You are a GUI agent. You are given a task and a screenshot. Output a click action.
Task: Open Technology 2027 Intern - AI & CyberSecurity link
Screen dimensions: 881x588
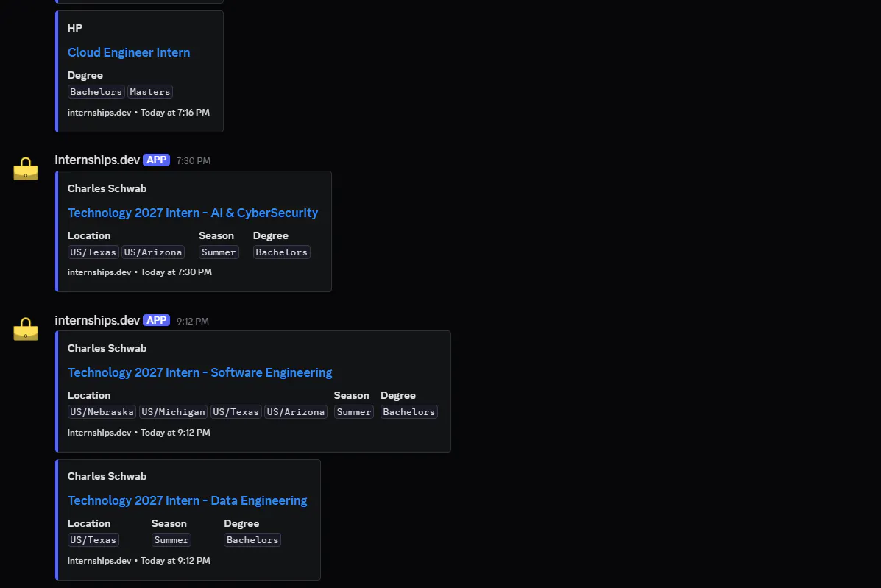[x=193, y=213]
